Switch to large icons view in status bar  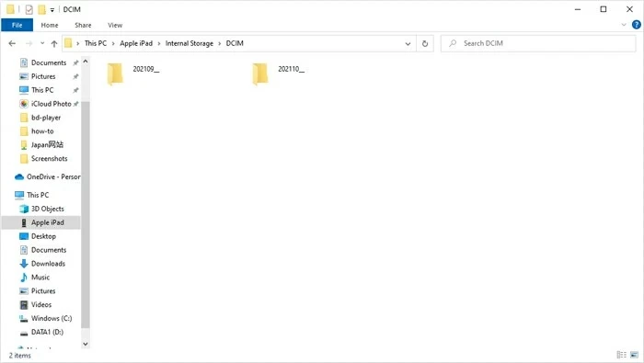point(635,355)
